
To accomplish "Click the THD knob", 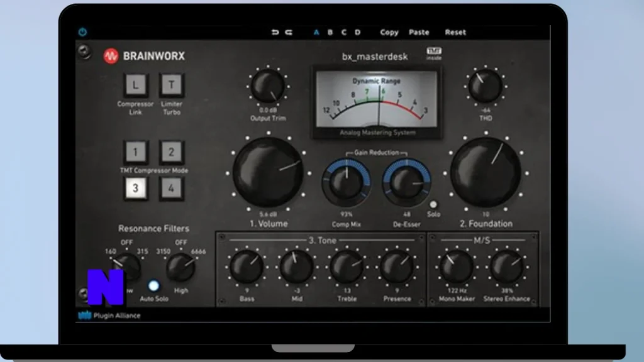I will click(486, 86).
